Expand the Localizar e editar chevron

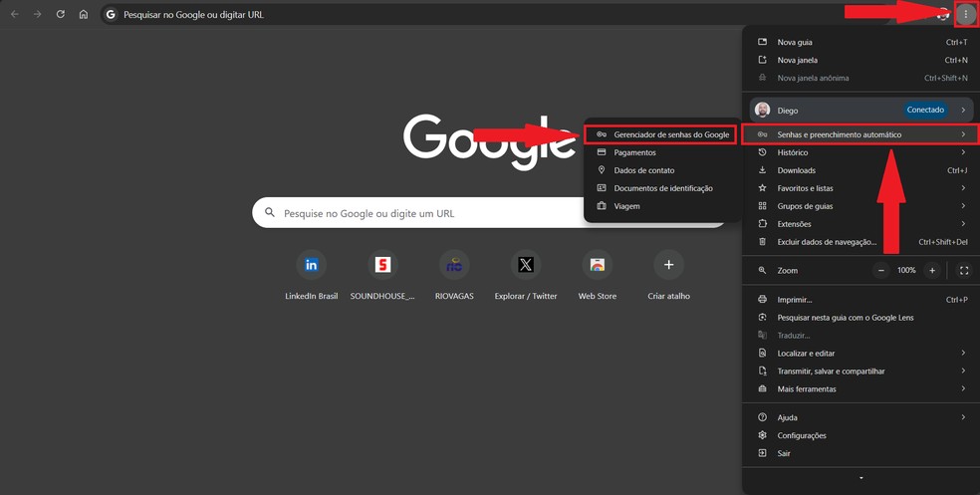click(x=963, y=354)
